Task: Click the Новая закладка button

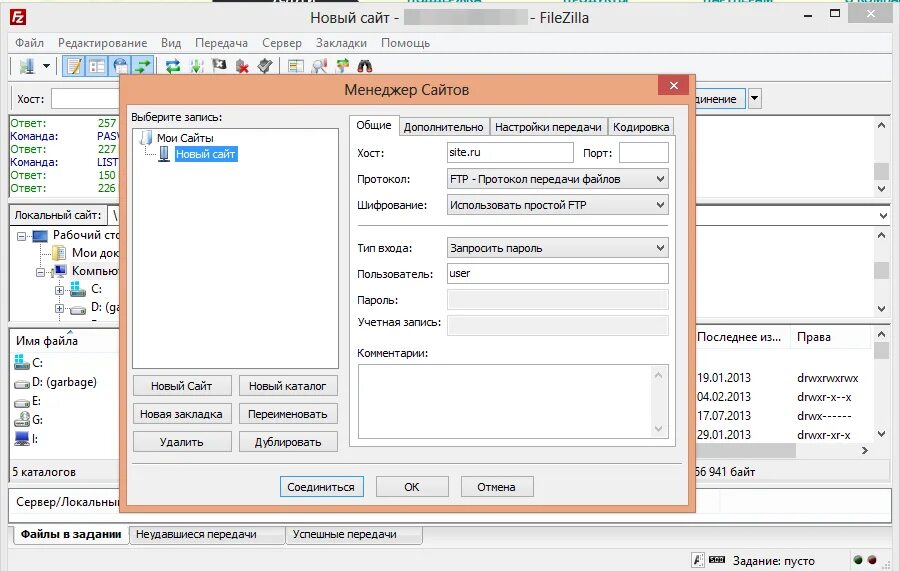Action: point(182,414)
